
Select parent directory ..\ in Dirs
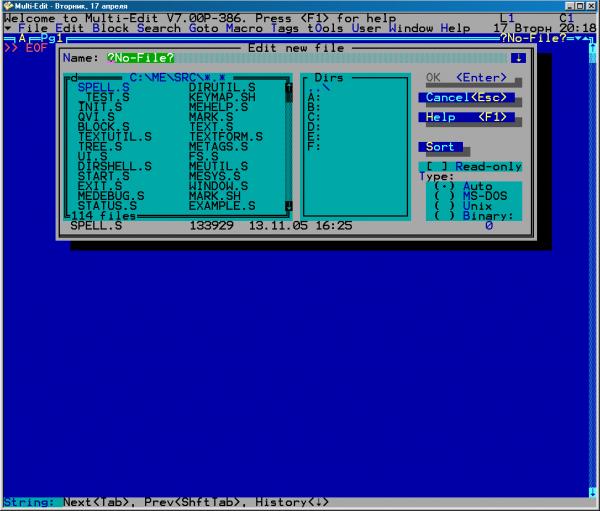(x=319, y=88)
